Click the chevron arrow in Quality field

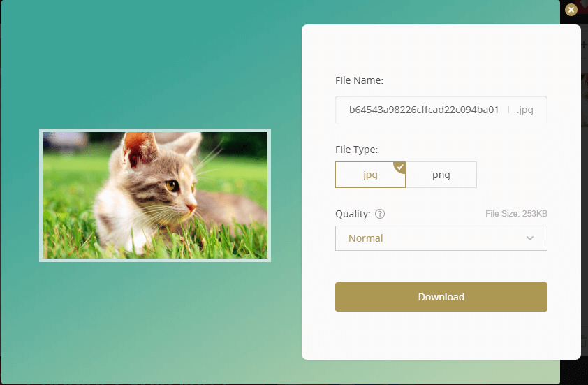[x=530, y=238]
